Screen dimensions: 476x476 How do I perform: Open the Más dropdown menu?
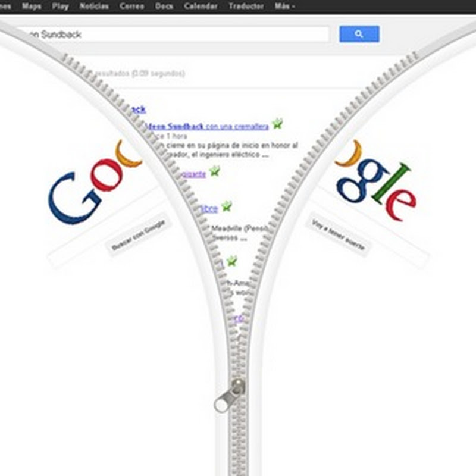coord(284,6)
